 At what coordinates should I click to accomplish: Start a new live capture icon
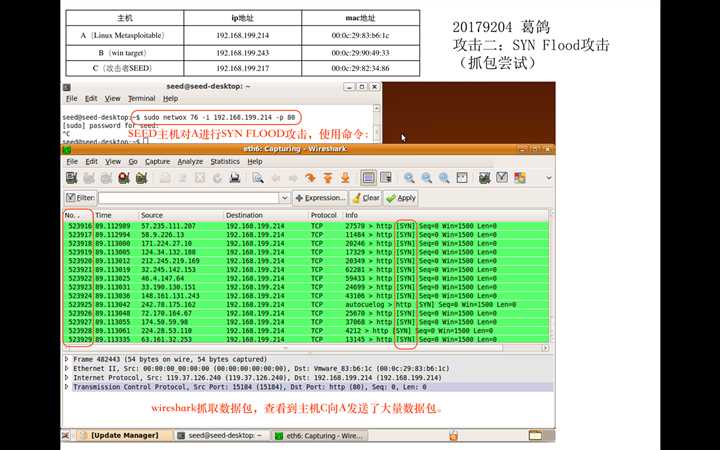pos(106,178)
